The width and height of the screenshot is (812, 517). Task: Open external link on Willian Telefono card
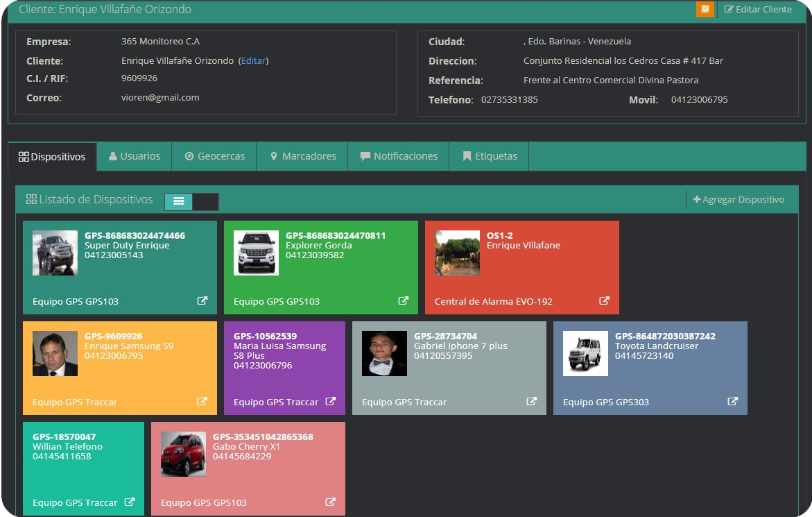pyautogui.click(x=130, y=502)
